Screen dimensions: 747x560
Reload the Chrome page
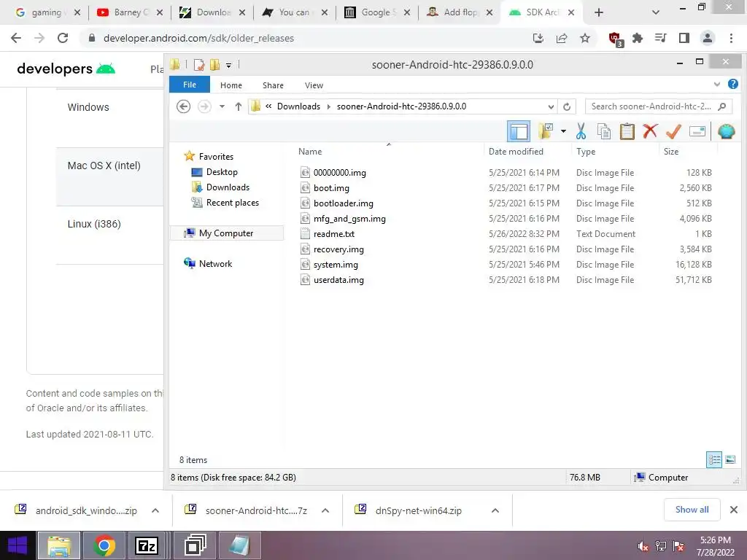[x=63, y=38]
